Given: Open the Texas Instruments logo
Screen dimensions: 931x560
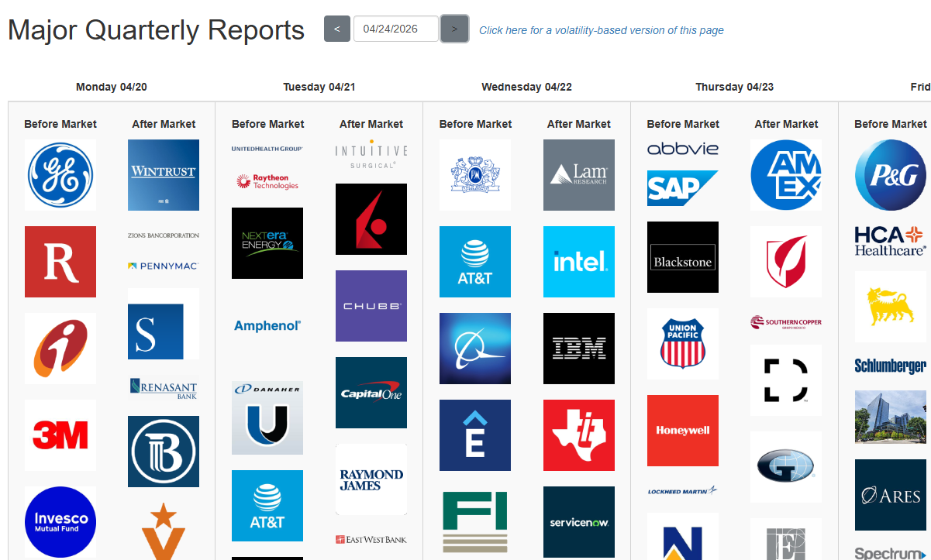Looking at the screenshot, I should (x=578, y=435).
